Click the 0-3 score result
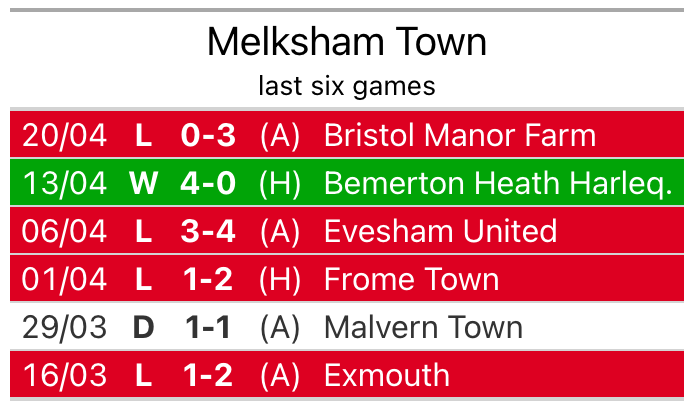The image size is (692, 408). pos(207,135)
